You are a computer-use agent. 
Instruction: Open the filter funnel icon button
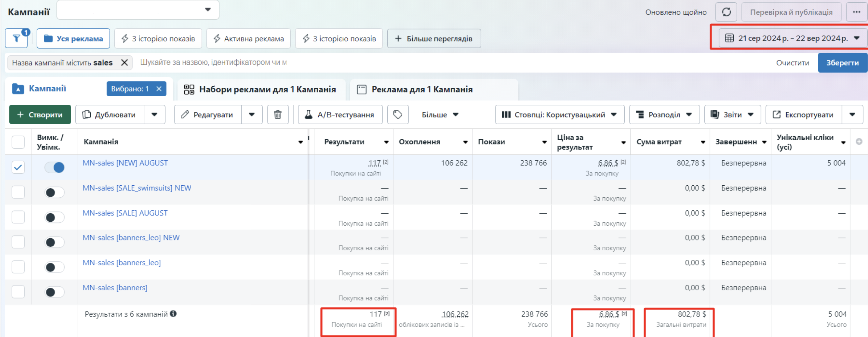click(16, 39)
